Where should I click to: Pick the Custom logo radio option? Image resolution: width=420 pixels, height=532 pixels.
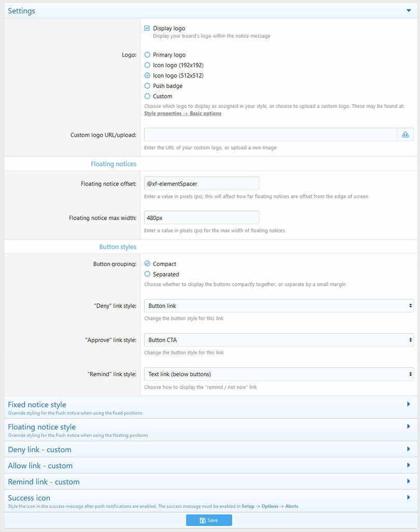pos(147,96)
